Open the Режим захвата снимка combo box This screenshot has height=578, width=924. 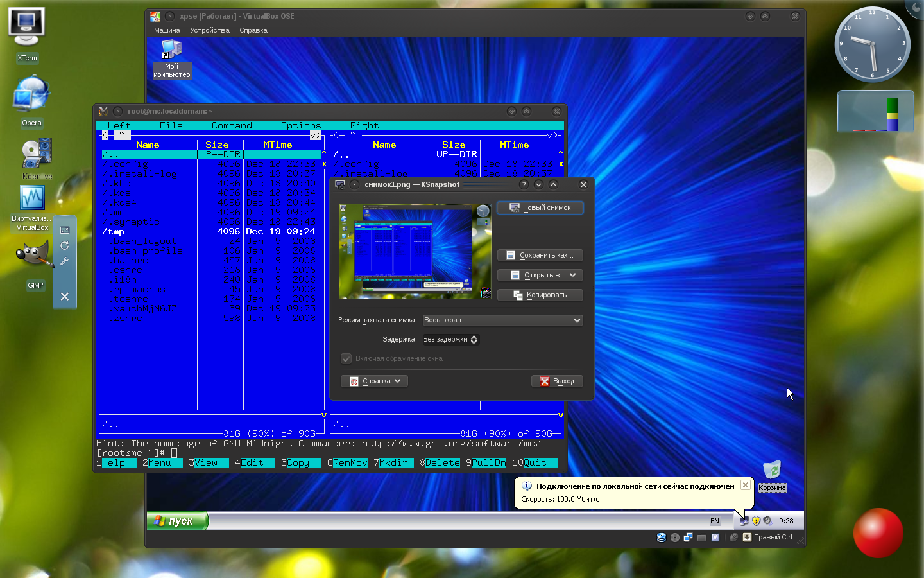tap(502, 320)
